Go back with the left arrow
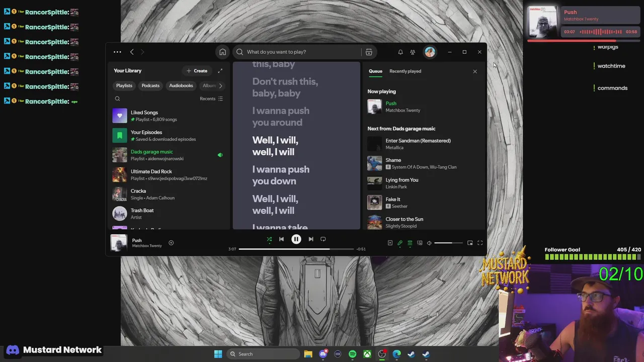 coord(132,52)
